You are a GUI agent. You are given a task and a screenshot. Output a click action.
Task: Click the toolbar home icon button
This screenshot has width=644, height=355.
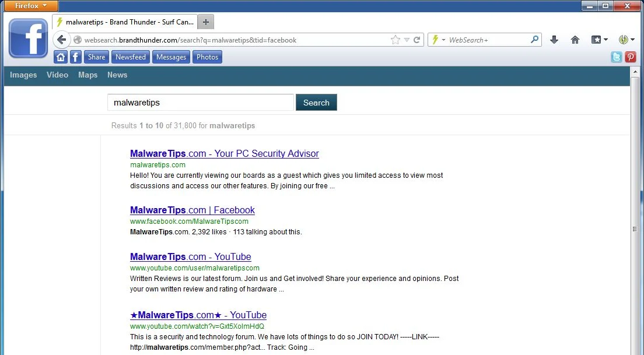[x=61, y=57]
